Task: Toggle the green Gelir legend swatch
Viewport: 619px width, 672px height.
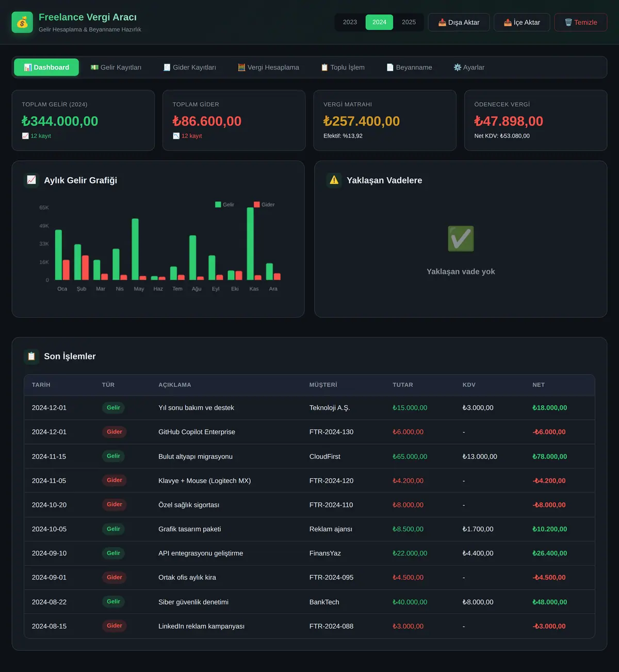Action: pyautogui.click(x=218, y=205)
